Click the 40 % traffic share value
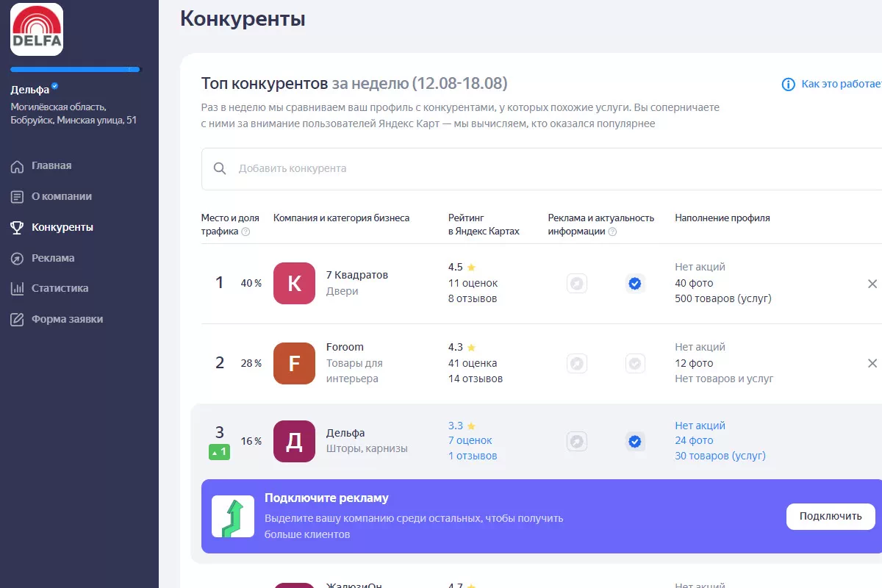 [251, 283]
